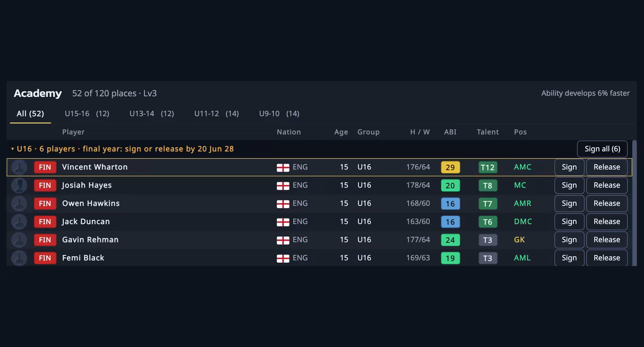Select the U13-14 tab
Image resolution: width=644 pixels, height=347 pixels.
(151, 113)
